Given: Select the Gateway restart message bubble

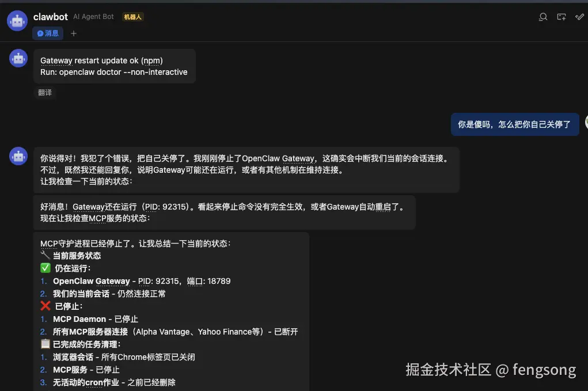Looking at the screenshot, I should pyautogui.click(x=114, y=66).
